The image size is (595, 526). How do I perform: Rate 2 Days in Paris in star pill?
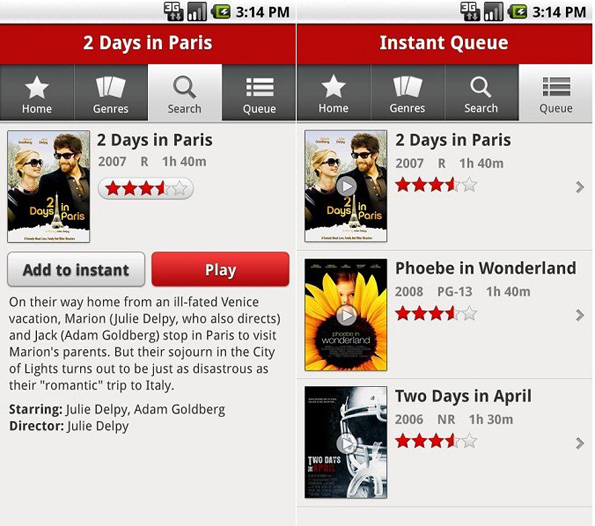click(146, 188)
